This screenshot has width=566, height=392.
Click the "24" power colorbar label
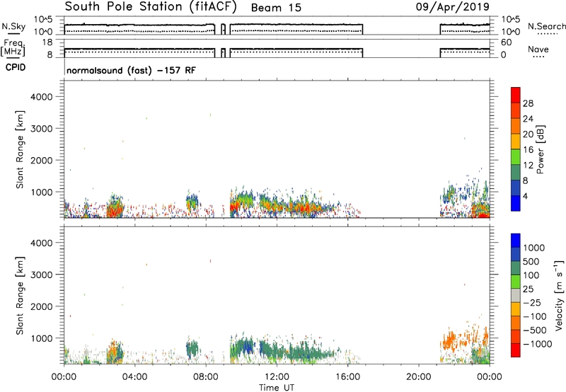tap(528, 119)
